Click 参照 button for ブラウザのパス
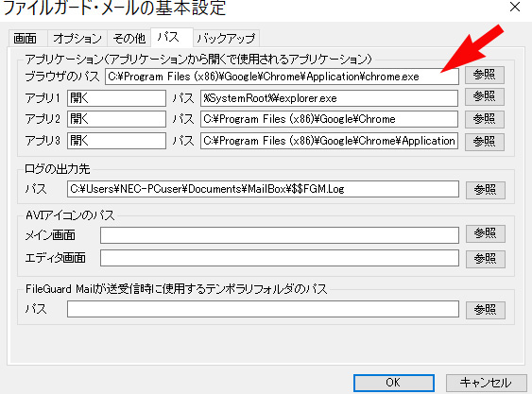Screen dimensions: 532x394 coord(484,75)
